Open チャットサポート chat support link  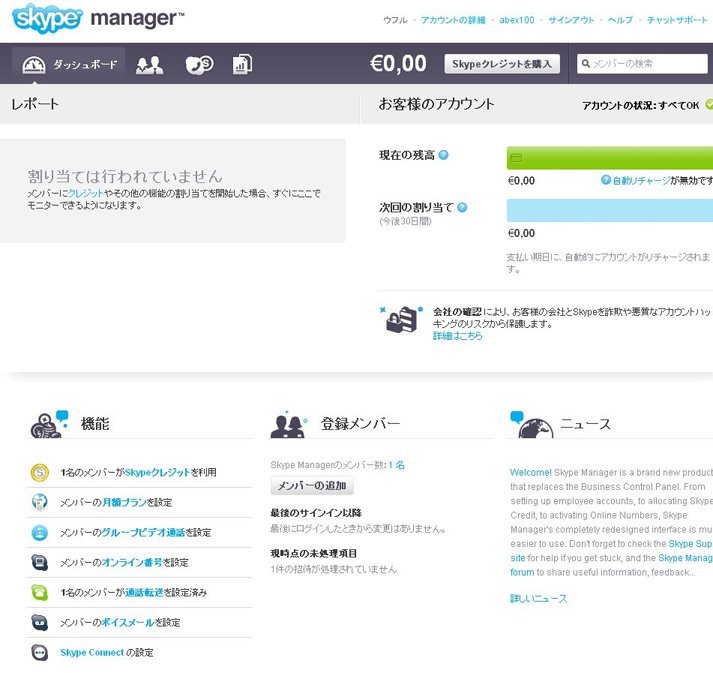[678, 20]
